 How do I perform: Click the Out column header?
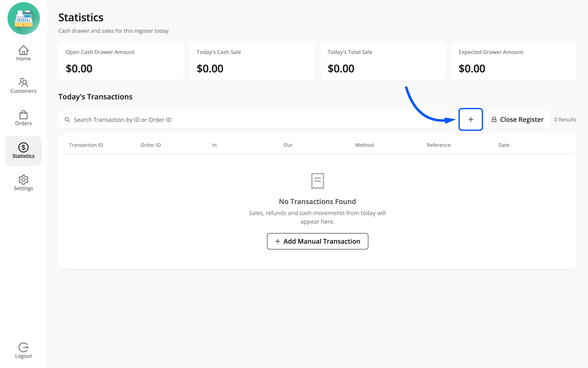coord(288,145)
